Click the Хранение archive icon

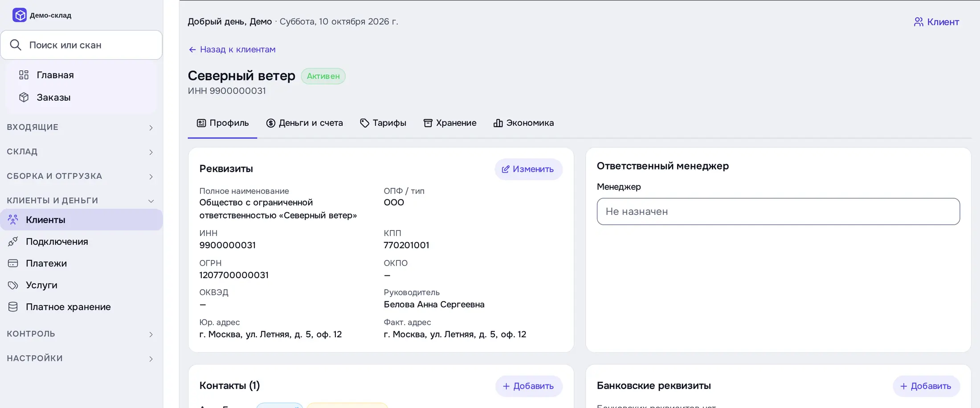(428, 123)
